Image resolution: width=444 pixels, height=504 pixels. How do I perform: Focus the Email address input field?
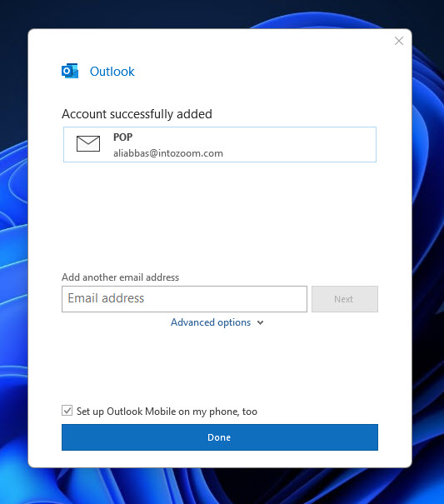[x=184, y=299]
